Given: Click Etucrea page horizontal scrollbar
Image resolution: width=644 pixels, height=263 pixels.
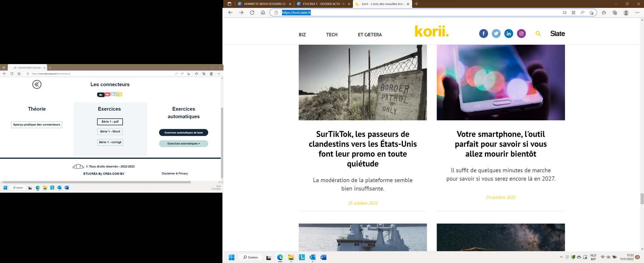Looking at the screenshot, I should tap(97, 182).
